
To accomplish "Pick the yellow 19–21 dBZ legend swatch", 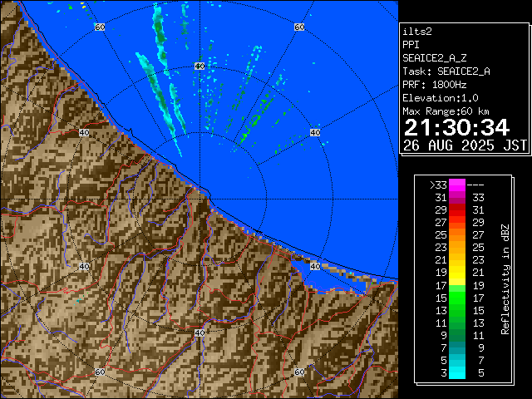I will tap(457, 273).
